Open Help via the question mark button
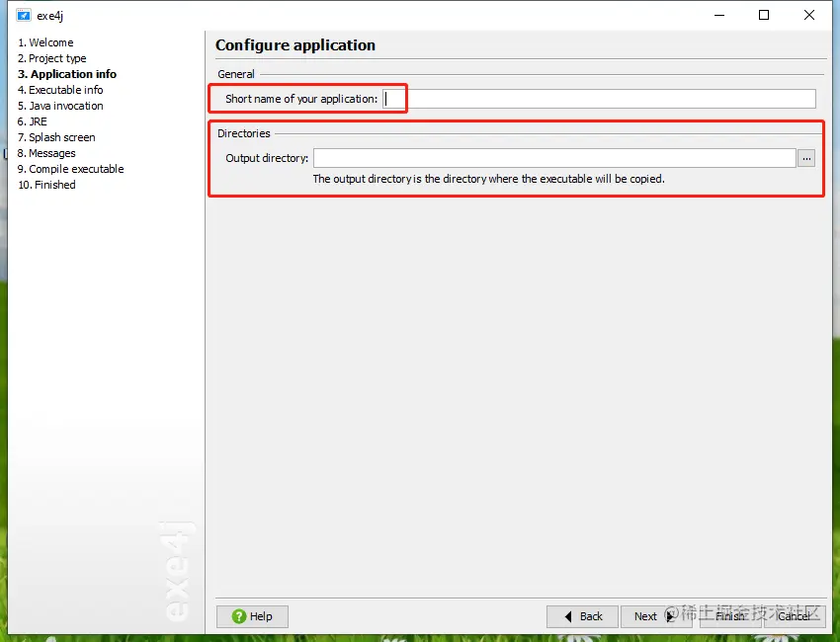This screenshot has height=642, width=840. click(x=252, y=616)
